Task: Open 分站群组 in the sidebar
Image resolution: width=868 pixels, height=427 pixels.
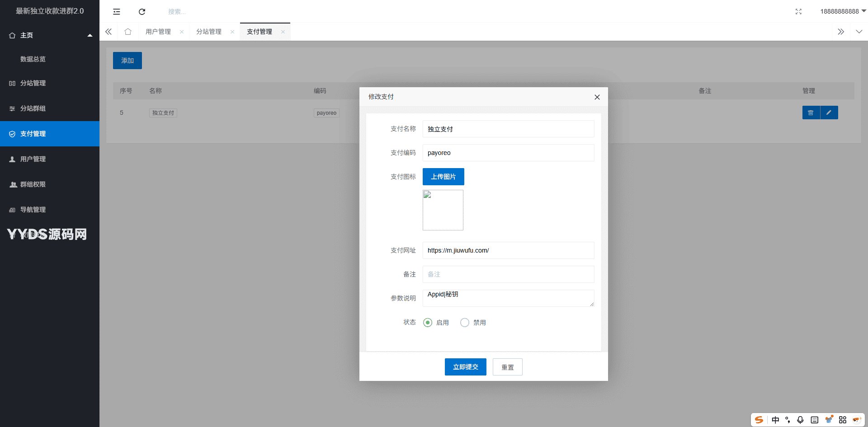Action: [x=50, y=108]
